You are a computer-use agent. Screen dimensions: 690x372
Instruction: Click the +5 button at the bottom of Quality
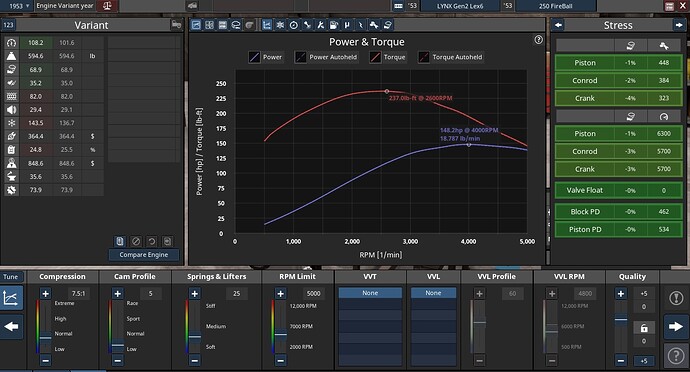point(644,361)
